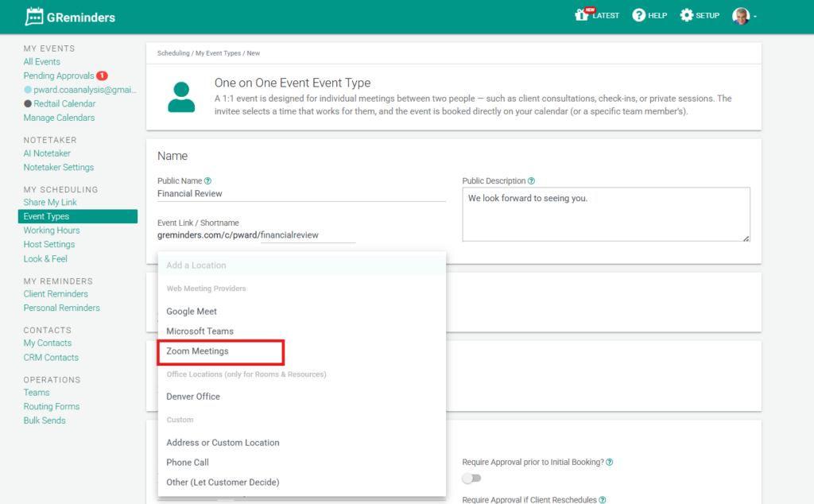The width and height of the screenshot is (814, 504).
Task: Click help icon beside Public Name
Action: tap(208, 181)
